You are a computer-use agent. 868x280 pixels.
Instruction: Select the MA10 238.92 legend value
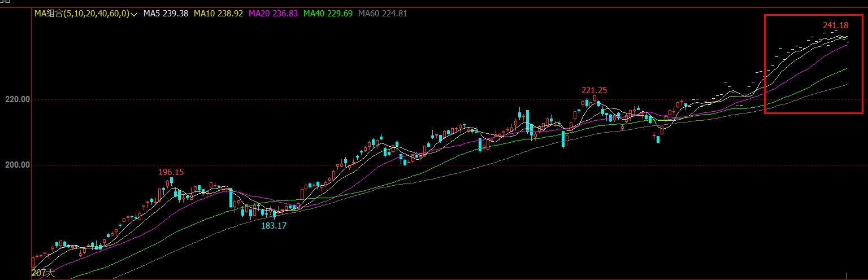pyautogui.click(x=219, y=14)
